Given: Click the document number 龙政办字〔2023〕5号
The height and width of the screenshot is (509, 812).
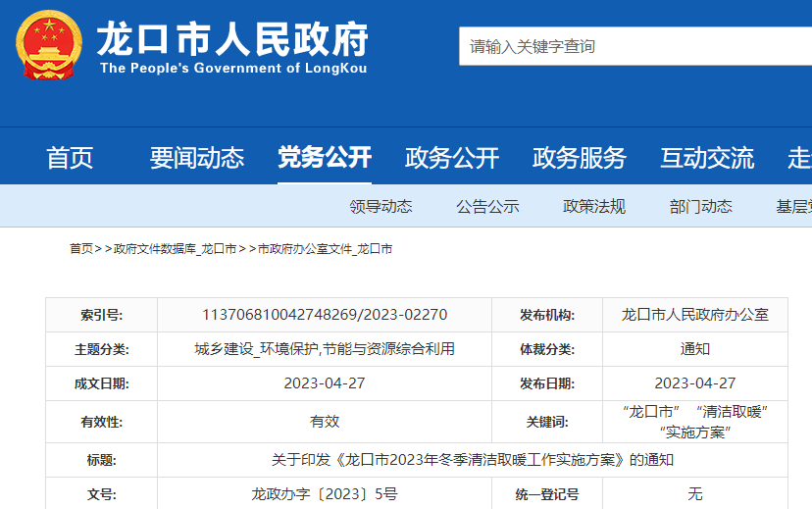Looking at the screenshot, I should click(x=324, y=494).
